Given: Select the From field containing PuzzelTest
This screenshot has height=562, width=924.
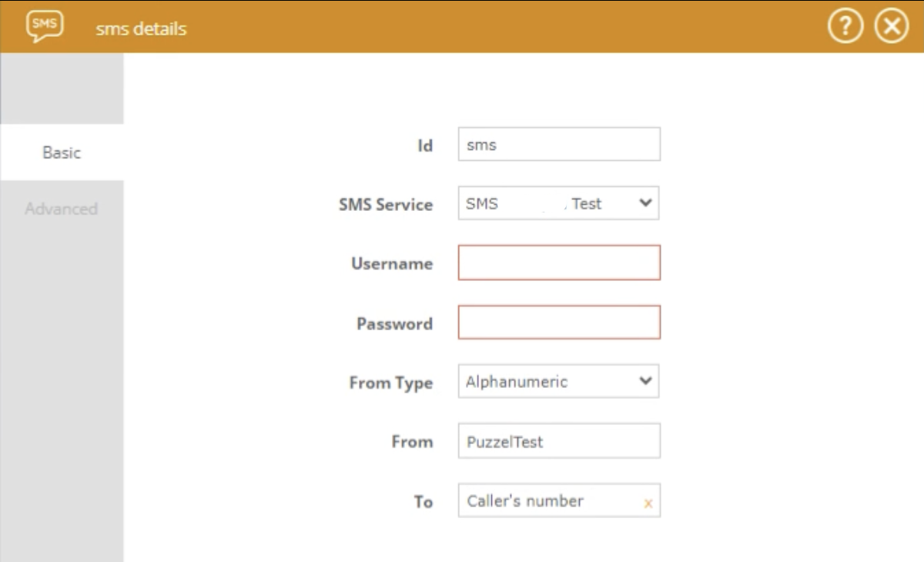Looking at the screenshot, I should click(558, 441).
